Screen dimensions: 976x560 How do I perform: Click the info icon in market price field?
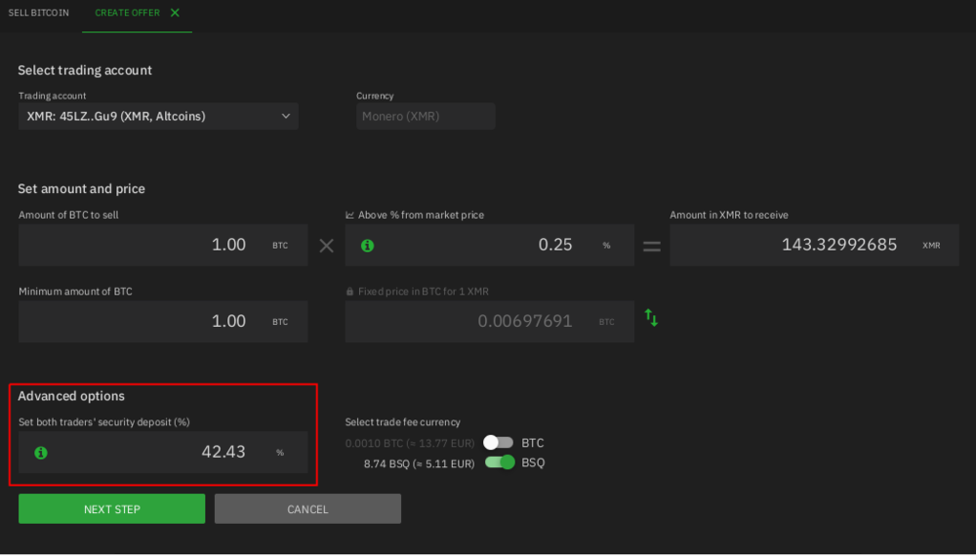367,246
